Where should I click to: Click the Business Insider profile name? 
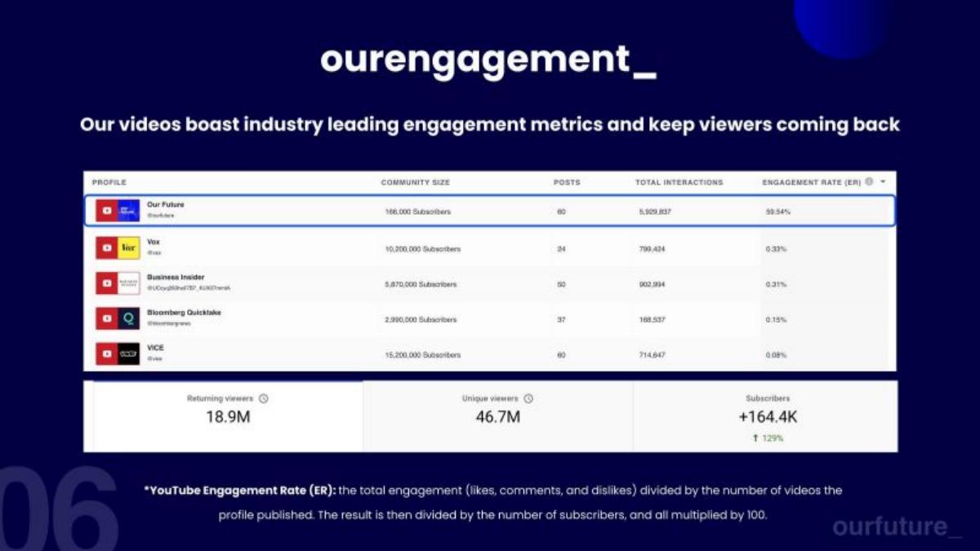click(176, 277)
